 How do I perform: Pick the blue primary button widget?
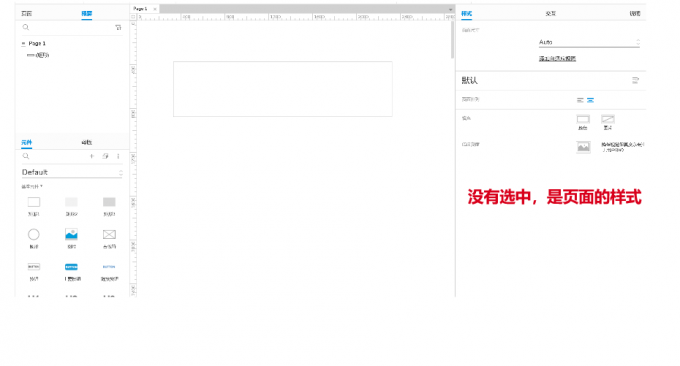72,267
